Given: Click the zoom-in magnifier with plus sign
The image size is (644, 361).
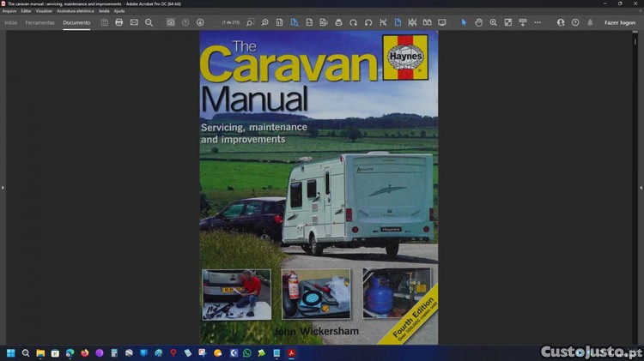Looking at the screenshot, I should click(x=493, y=22).
